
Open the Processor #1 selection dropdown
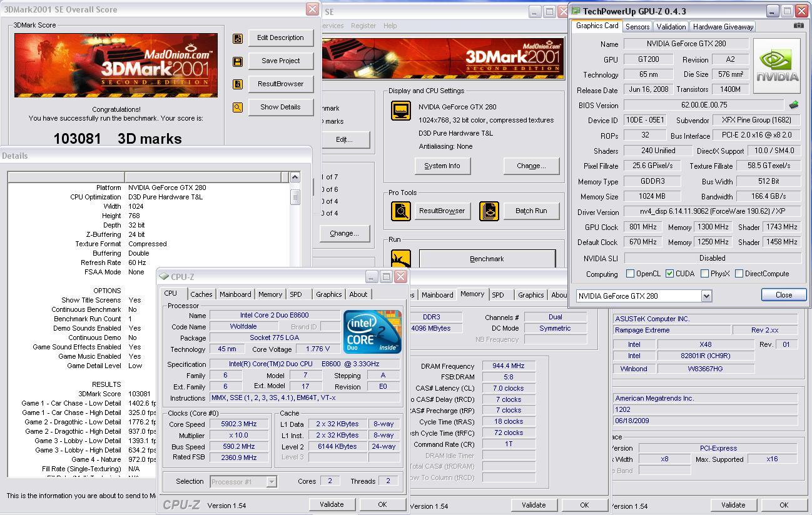click(272, 481)
